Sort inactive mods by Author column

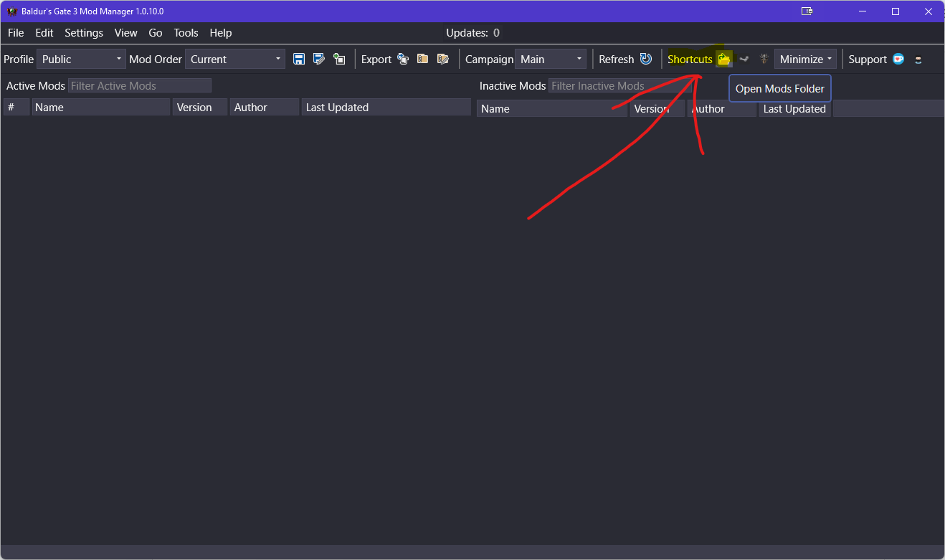coord(722,108)
